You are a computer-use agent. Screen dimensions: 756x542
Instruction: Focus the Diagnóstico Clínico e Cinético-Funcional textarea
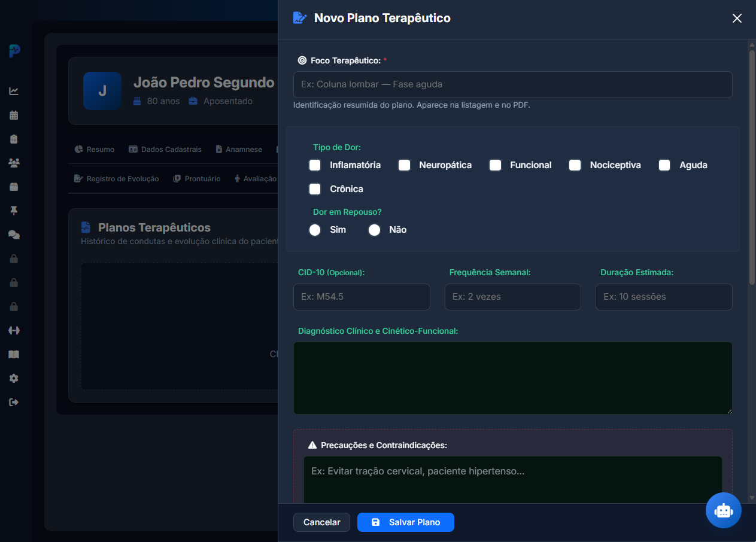(x=513, y=378)
